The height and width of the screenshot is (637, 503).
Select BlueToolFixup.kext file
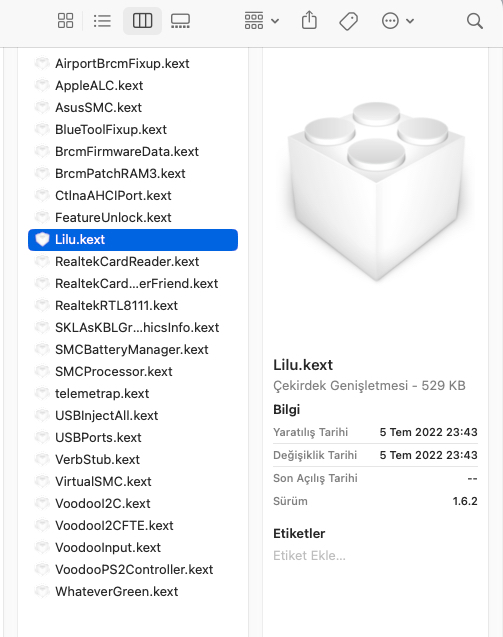(x=133, y=130)
